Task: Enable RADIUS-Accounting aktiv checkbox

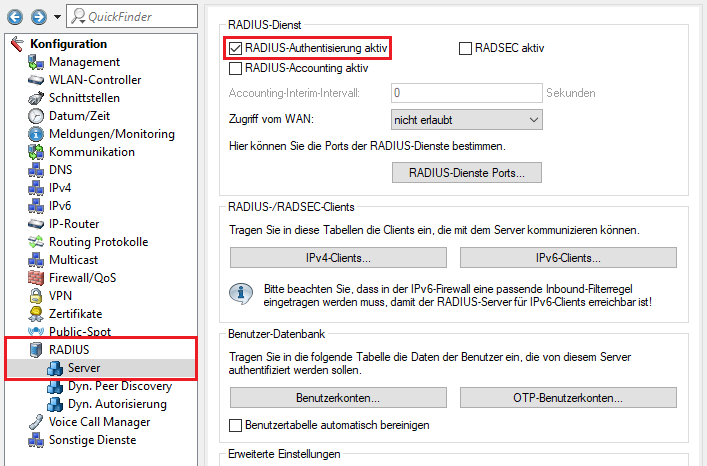Action: 235,69
